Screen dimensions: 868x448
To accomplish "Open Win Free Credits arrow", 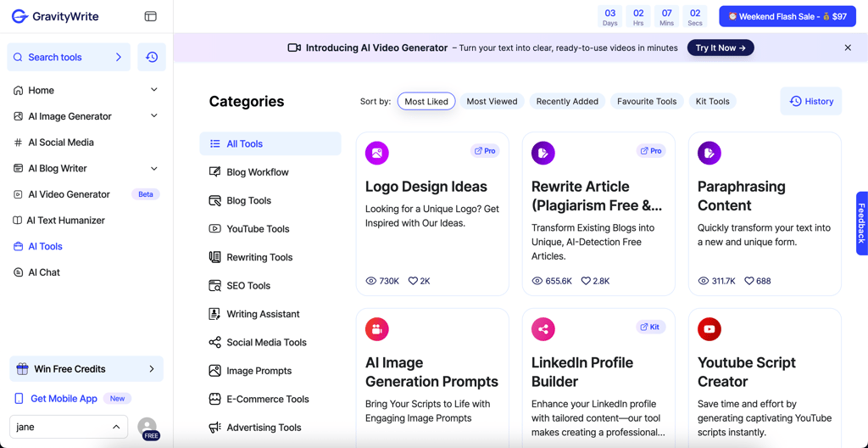I will (152, 369).
